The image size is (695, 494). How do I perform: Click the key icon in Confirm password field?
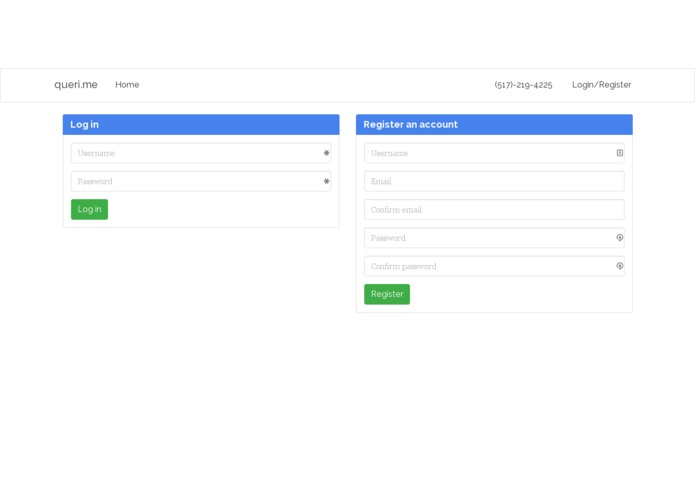pyautogui.click(x=620, y=266)
